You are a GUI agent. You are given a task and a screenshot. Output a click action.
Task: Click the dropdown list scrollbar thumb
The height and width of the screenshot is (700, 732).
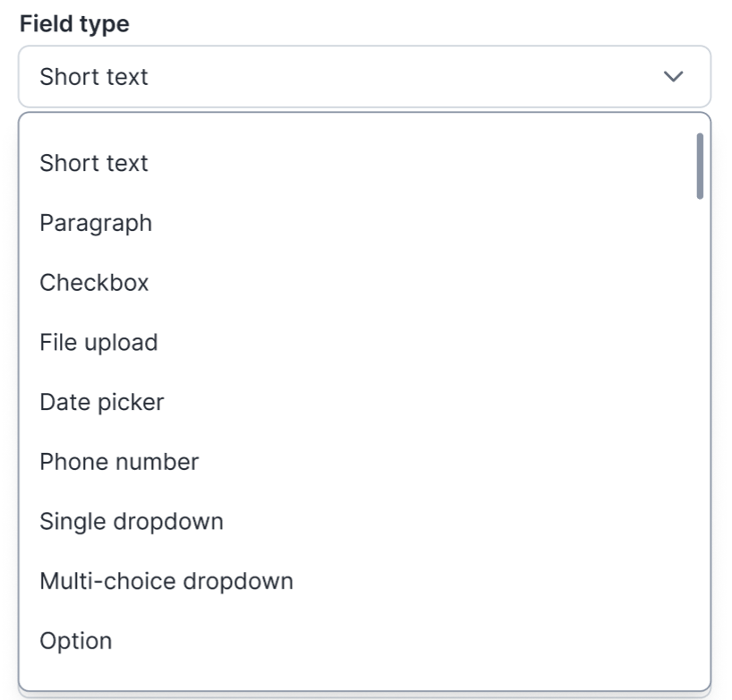click(700, 166)
